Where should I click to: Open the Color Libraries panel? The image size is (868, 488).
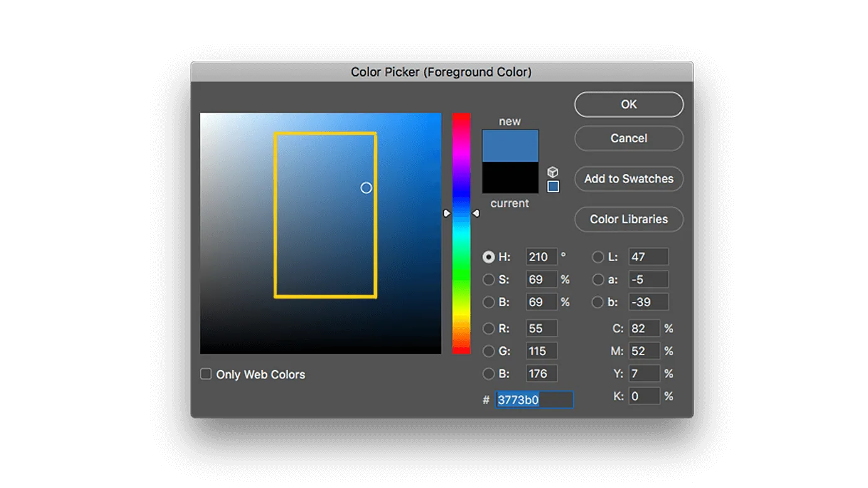pos(628,219)
